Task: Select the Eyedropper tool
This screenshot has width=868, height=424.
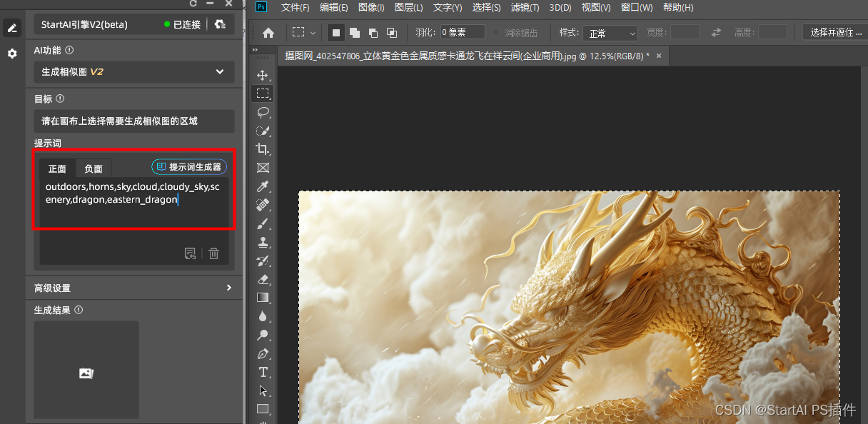Action: (263, 186)
